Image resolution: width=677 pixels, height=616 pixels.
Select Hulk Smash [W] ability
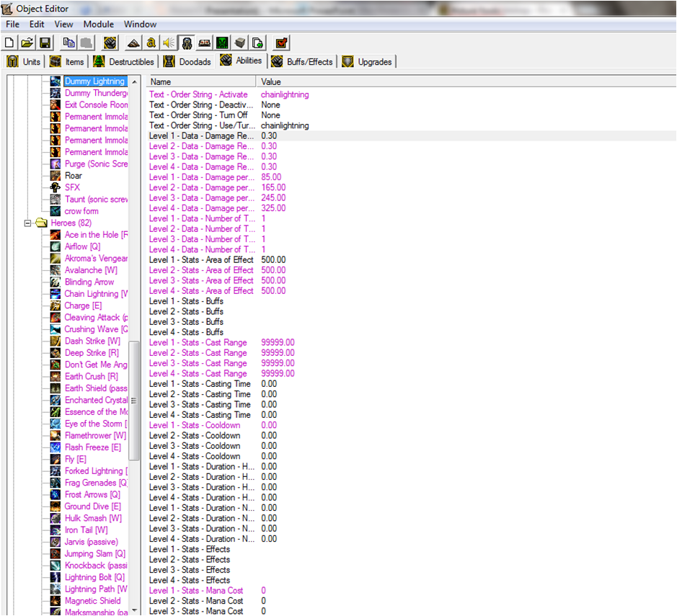[93, 518]
